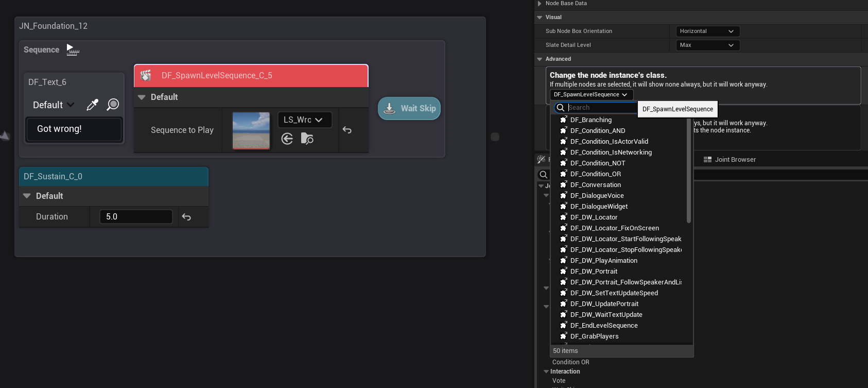Click the Sequence ruler icon
The image size is (868, 388).
(73, 50)
